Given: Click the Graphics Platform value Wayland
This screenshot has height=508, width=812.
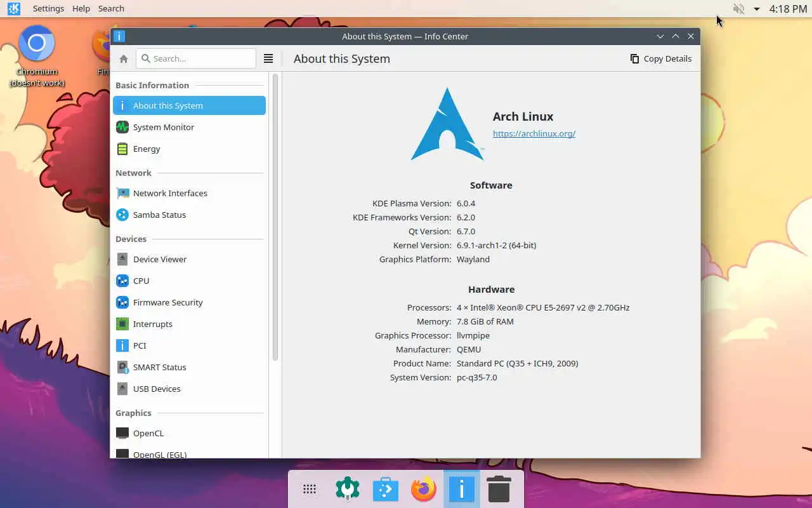Looking at the screenshot, I should coord(473,259).
